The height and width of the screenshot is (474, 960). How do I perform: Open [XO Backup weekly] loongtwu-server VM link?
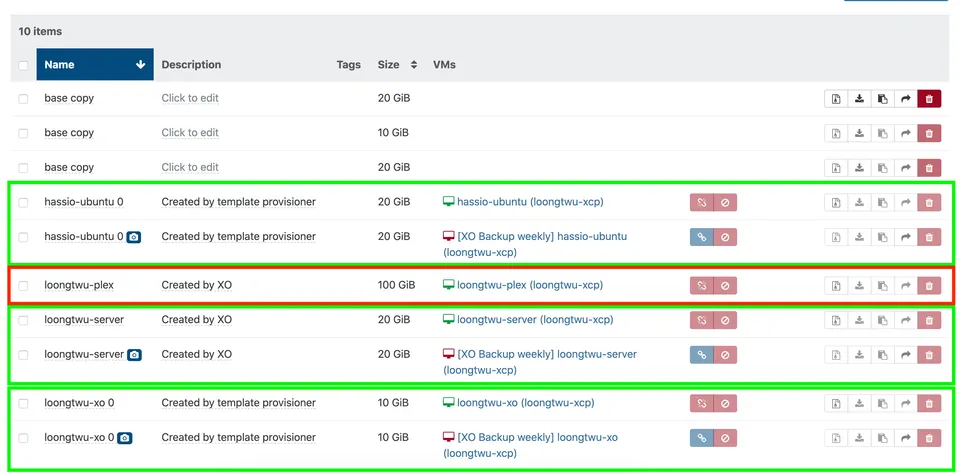point(540,362)
